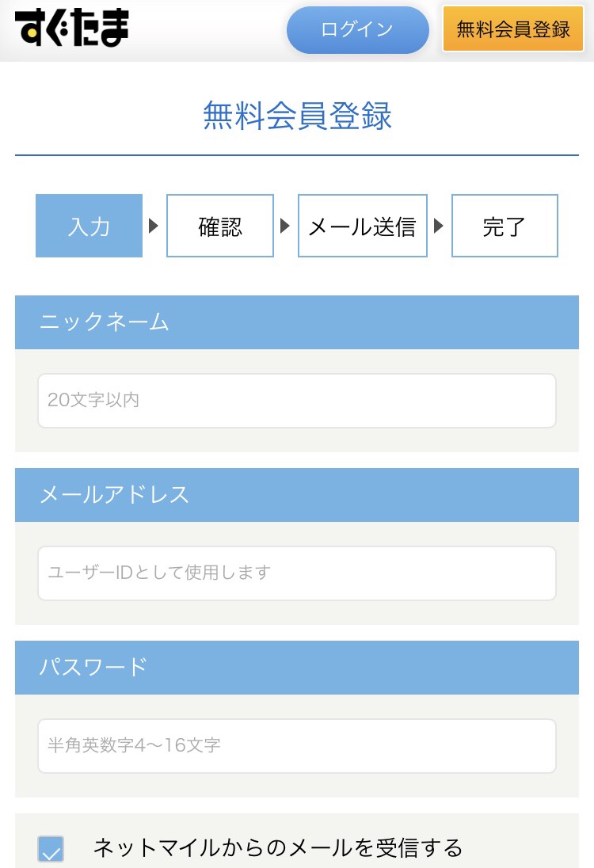Open the ログイン login page
This screenshot has width=594, height=868.
pos(358,30)
